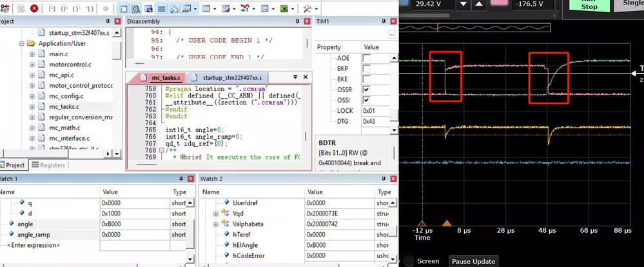This screenshot has height=267, width=644.
Task: Select the Screen radio option
Action: 409,261
